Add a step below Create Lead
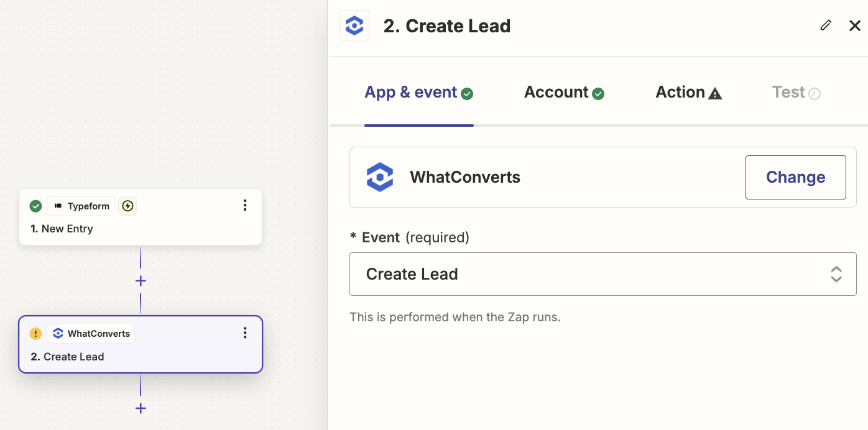 (x=141, y=408)
